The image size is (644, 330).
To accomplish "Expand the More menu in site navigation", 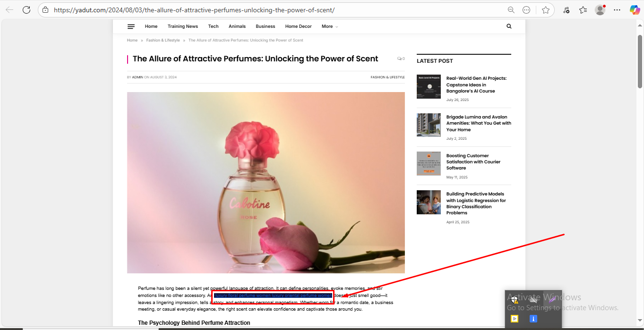I will (x=329, y=26).
